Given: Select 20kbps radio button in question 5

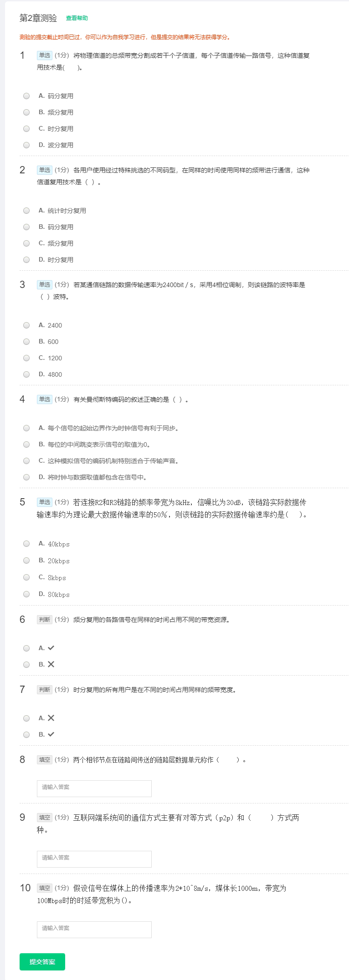Looking at the screenshot, I should (x=26, y=561).
